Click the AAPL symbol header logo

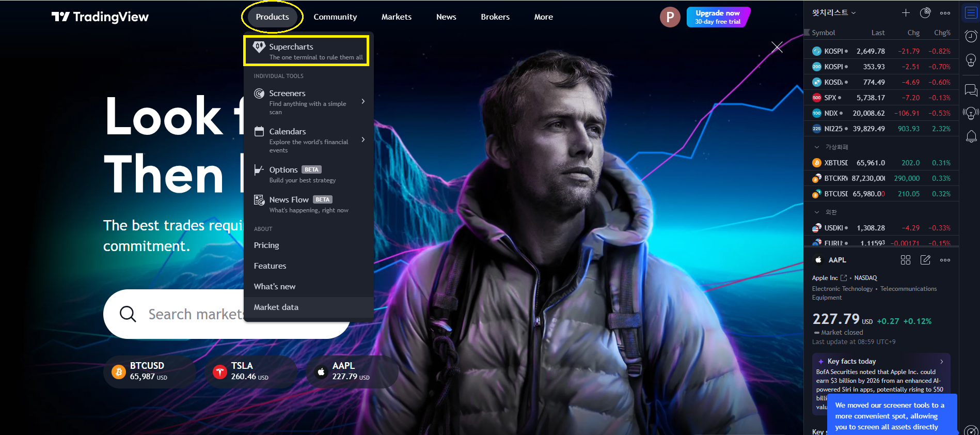point(818,260)
